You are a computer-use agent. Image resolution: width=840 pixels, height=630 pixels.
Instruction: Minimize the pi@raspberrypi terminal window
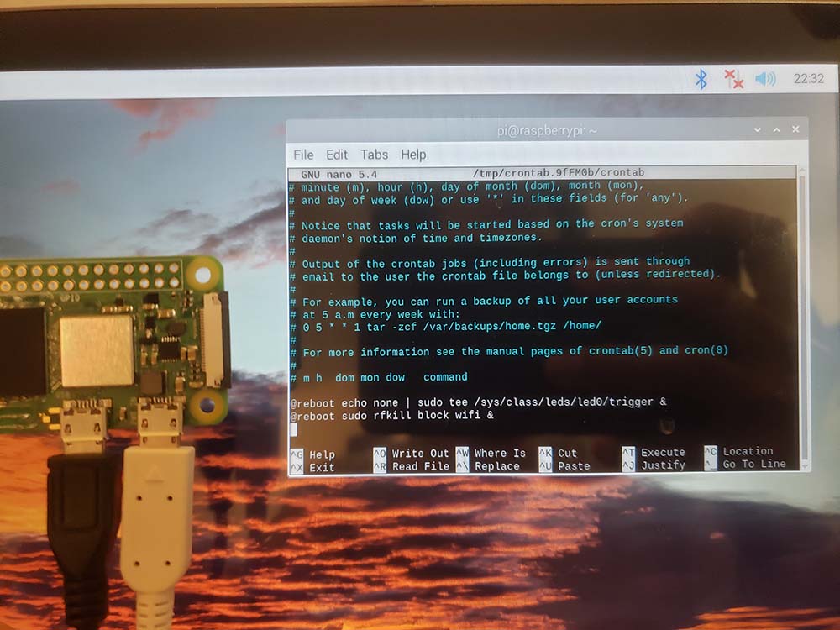(758, 129)
